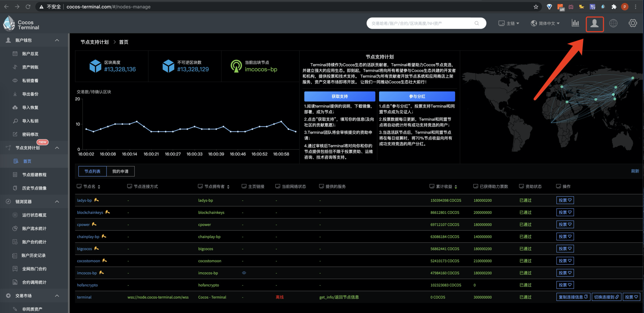Viewport: 644px width, 313px height.
Task: Bookmark this page with the star icon
Action: tap(536, 7)
